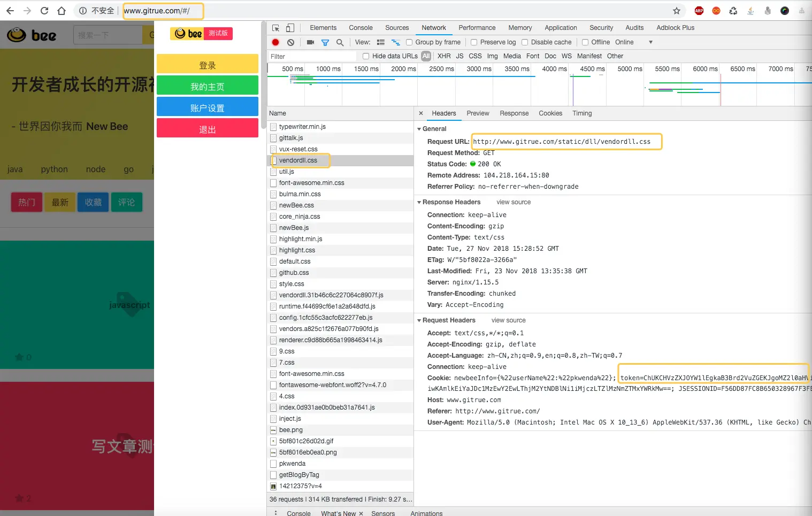Viewport: 812px width, 516px height.
Task: Capture screenshots camera icon
Action: tap(310, 42)
